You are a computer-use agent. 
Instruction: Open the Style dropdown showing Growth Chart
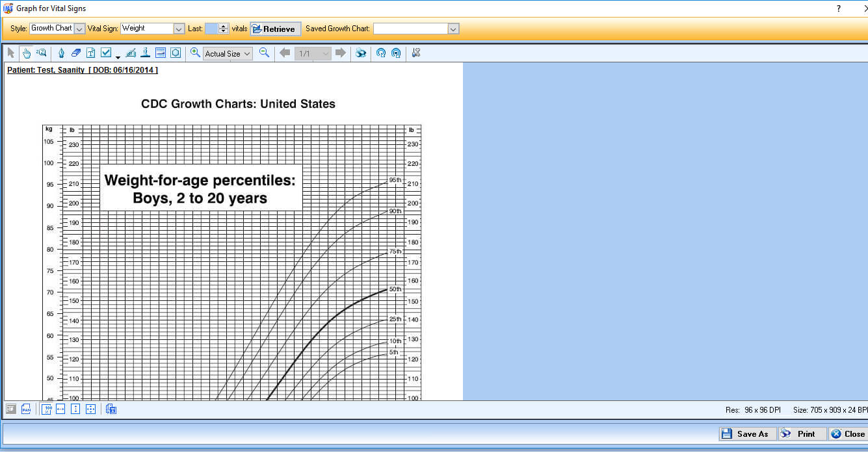79,29
